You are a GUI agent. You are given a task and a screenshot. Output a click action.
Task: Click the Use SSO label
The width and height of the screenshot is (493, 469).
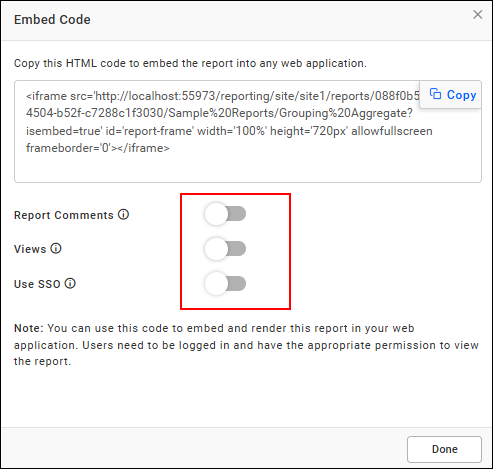pos(37,284)
